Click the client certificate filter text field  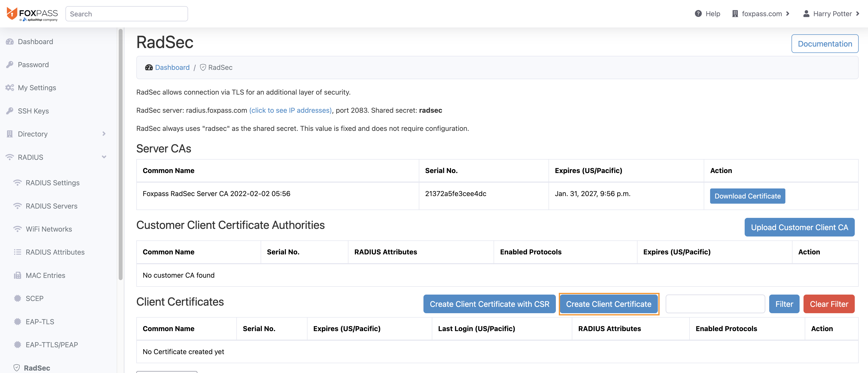(715, 304)
